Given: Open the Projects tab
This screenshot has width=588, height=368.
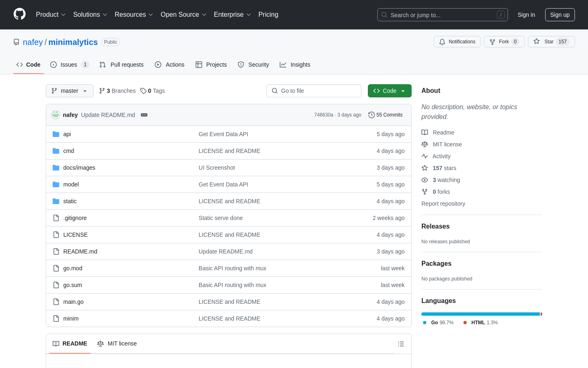Looking at the screenshot, I should point(211,65).
